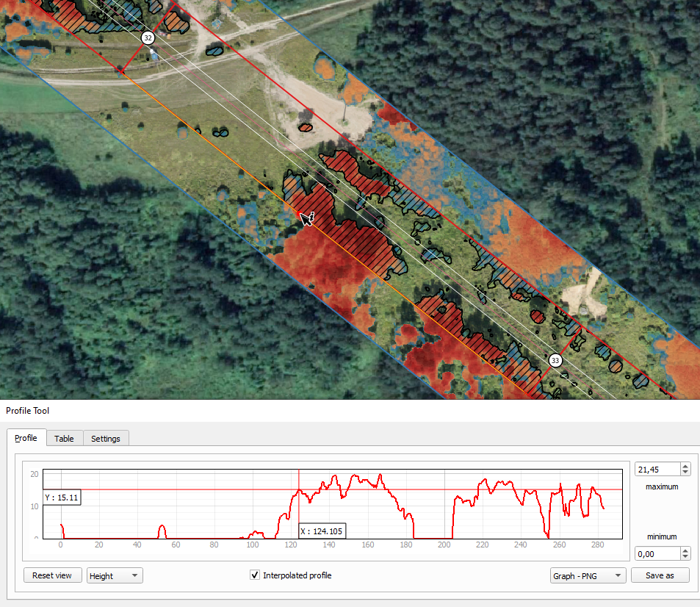Decrease the minimum value spinner
700x607 pixels.
coord(685,557)
